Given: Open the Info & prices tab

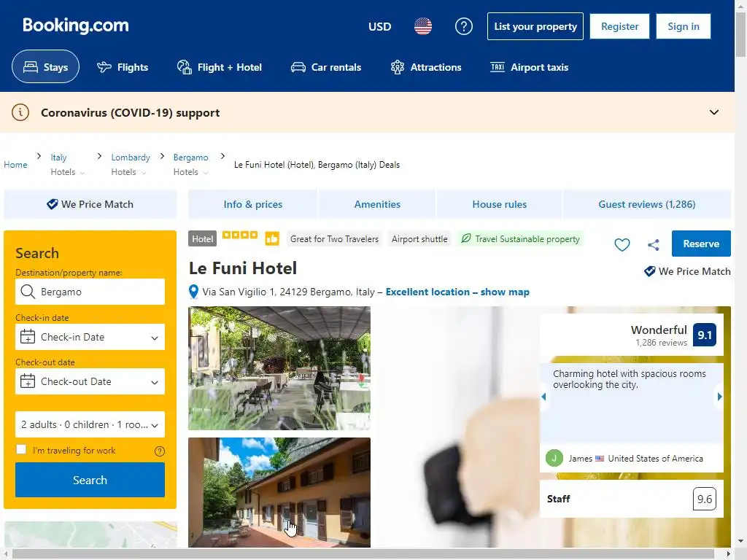Looking at the screenshot, I should point(253,204).
